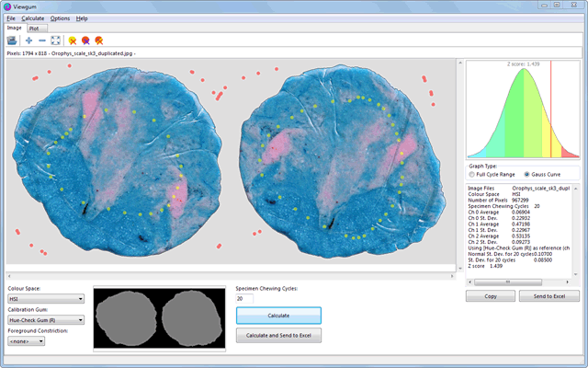Click the fit-to-window icon in toolbar
The height and width of the screenshot is (368, 588).
tap(55, 40)
